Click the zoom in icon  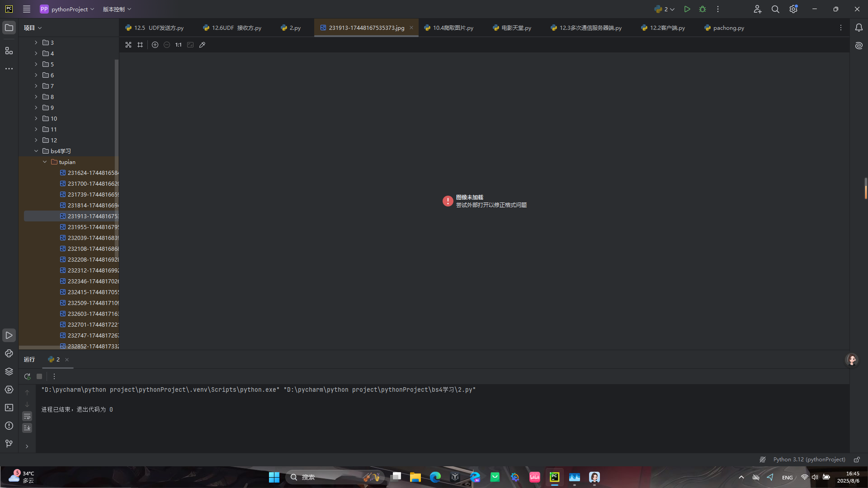click(155, 45)
